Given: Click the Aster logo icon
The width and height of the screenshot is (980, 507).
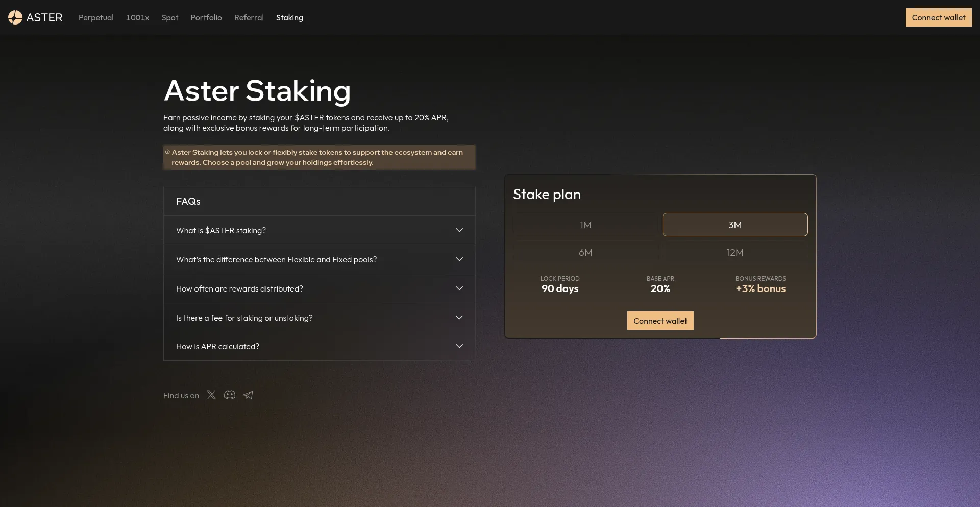Looking at the screenshot, I should tap(15, 17).
